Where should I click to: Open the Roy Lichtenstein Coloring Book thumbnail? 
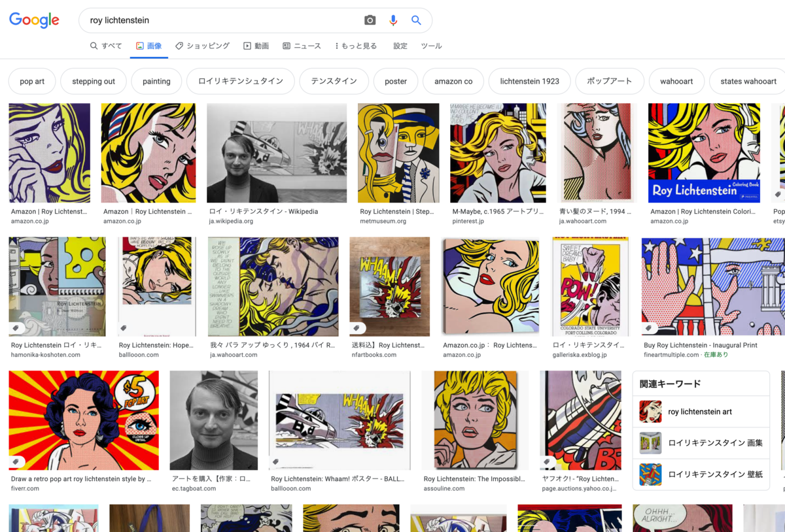click(704, 153)
